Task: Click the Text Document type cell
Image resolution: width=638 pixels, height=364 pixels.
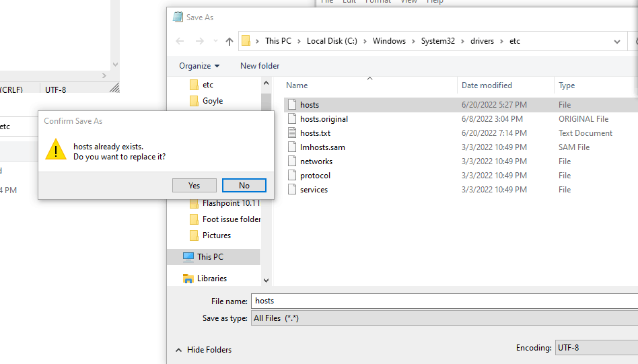Action: [585, 133]
